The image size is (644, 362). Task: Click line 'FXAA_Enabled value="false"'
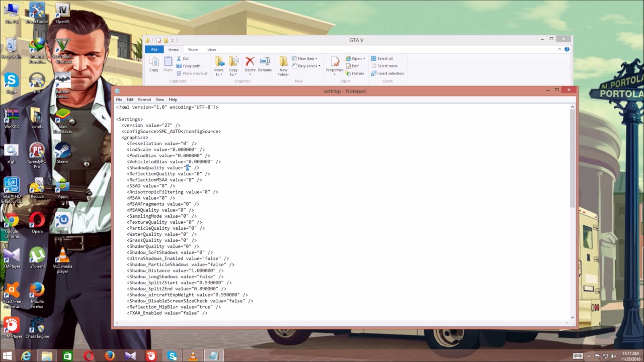[167, 313]
